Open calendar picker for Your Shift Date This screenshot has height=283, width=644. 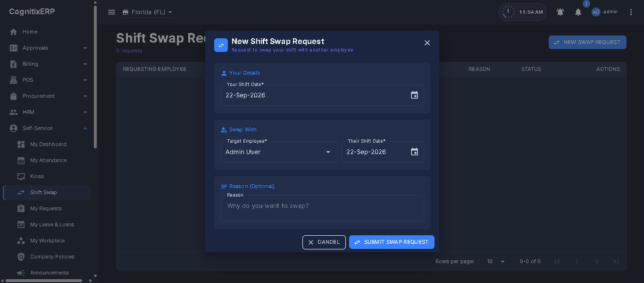pos(414,95)
